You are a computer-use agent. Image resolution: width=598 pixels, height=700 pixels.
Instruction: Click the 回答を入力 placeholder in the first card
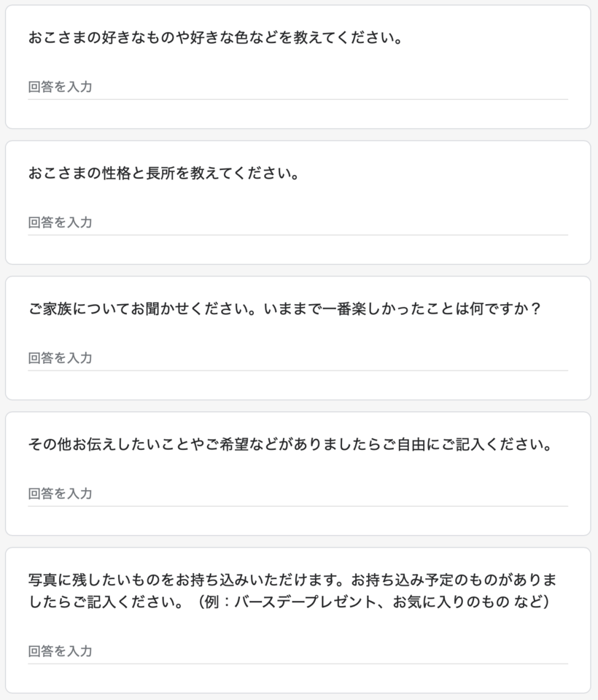(x=60, y=87)
